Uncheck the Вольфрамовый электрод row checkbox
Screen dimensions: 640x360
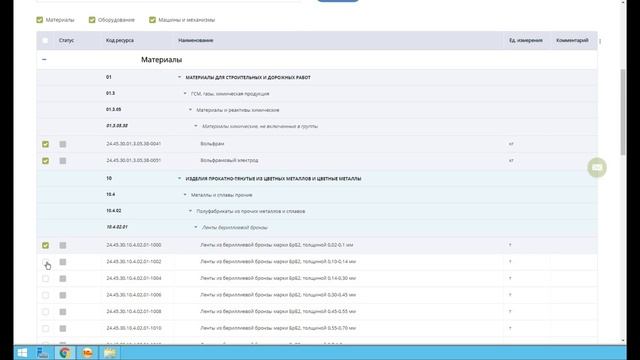45,161
